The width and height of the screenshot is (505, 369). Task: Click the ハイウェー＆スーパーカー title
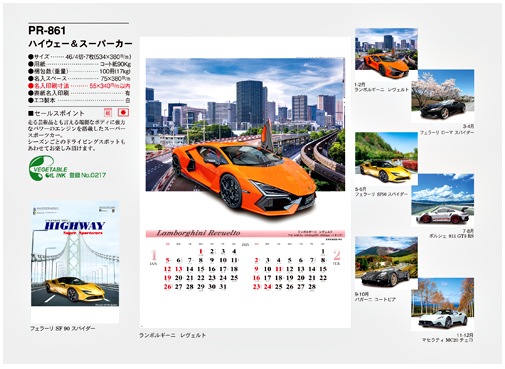click(x=80, y=44)
